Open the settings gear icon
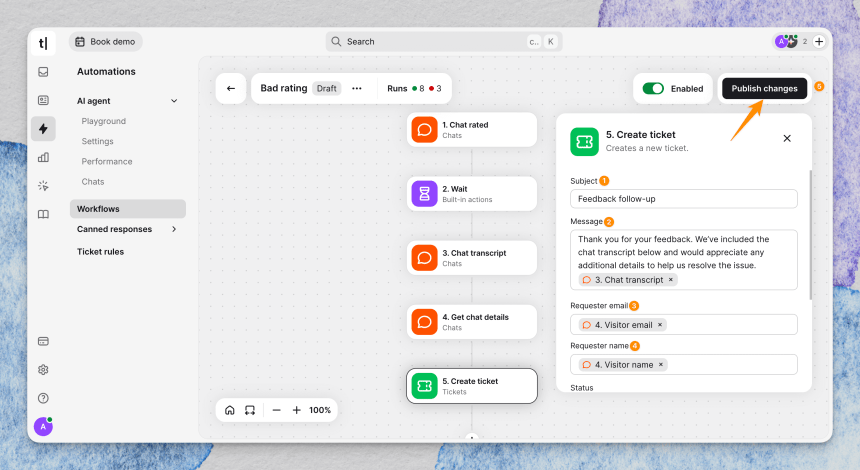The image size is (860, 470). 43,370
